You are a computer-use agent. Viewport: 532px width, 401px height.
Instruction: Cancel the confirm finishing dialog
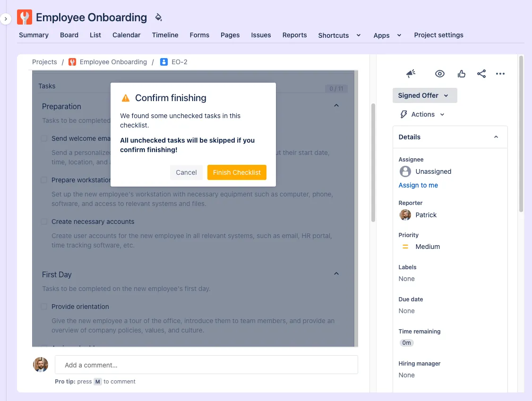tap(186, 172)
